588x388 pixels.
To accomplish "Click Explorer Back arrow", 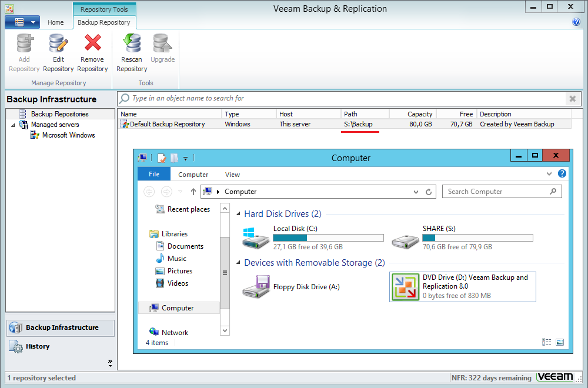I will (149, 192).
